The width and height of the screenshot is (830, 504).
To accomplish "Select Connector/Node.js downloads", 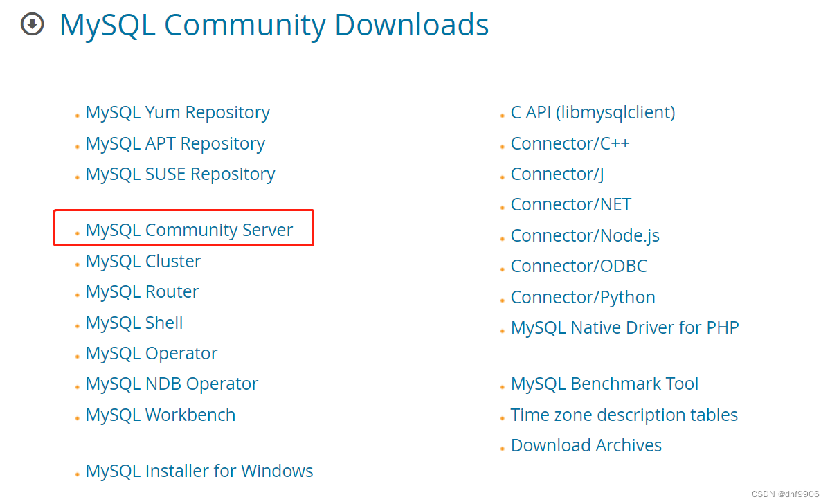I will click(584, 235).
